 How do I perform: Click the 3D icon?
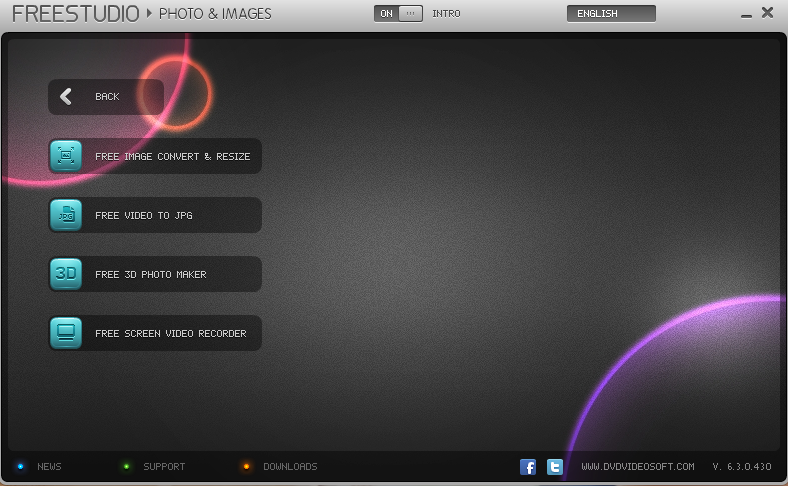coord(66,274)
